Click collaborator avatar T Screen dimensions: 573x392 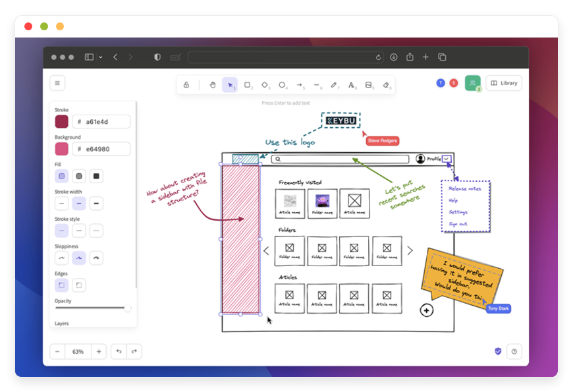coord(441,83)
